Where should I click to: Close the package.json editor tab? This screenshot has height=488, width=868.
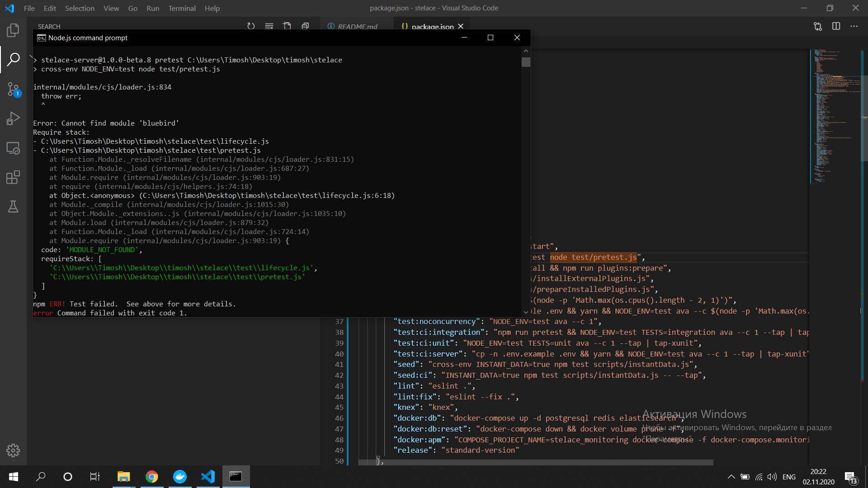[x=461, y=27]
